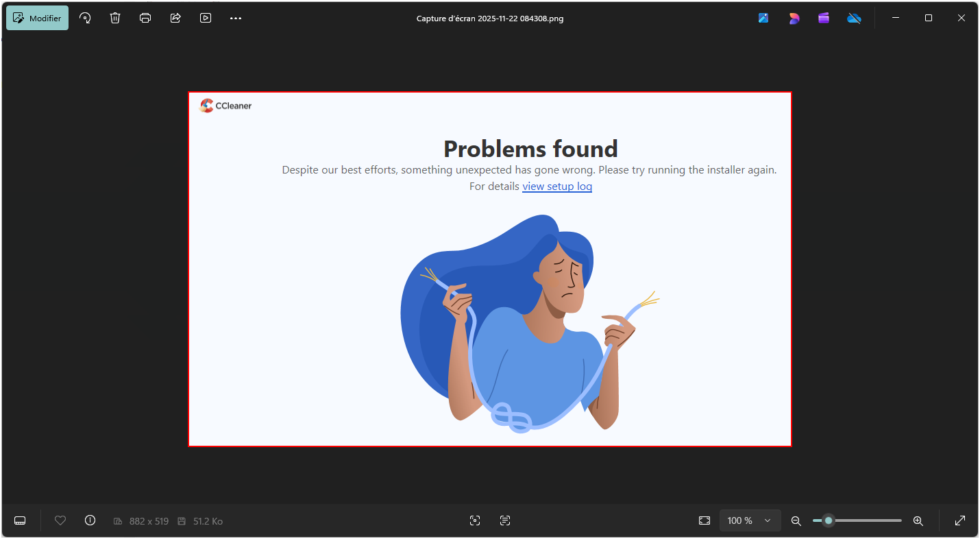Click the magnifier plus zoom-in icon

point(918,520)
